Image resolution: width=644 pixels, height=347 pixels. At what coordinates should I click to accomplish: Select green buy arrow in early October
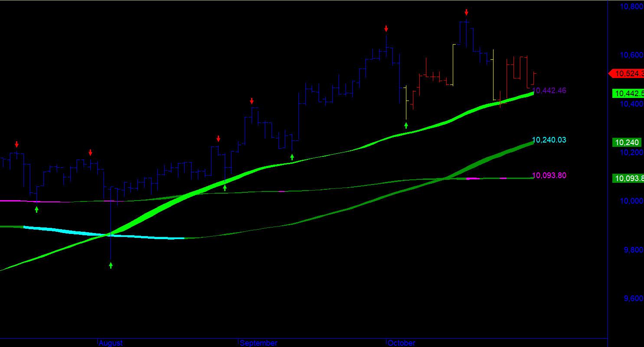406,125
